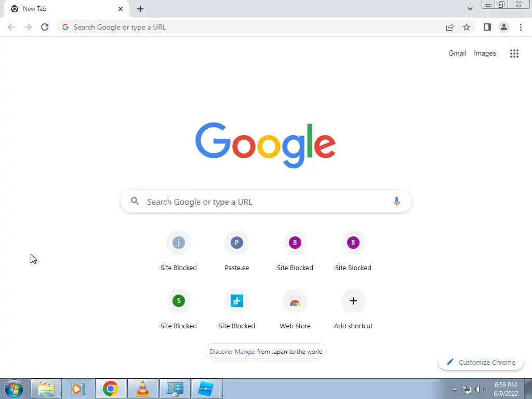Open VLC media player from taskbar
532x399 pixels.
click(142, 389)
